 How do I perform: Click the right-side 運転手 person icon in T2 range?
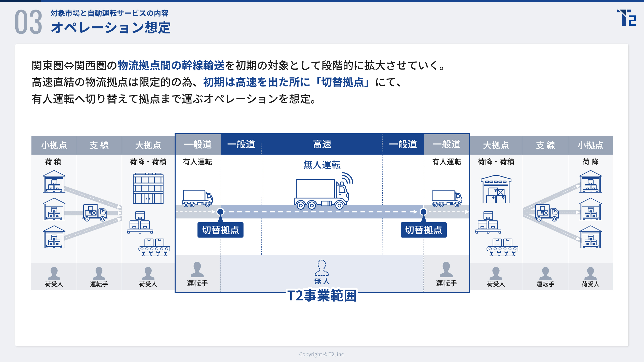point(446,270)
